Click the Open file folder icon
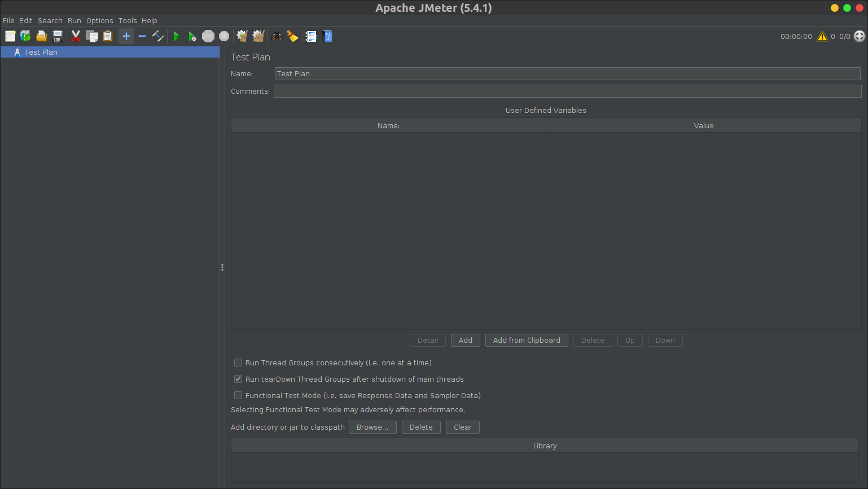The image size is (868, 489). pyautogui.click(x=41, y=36)
